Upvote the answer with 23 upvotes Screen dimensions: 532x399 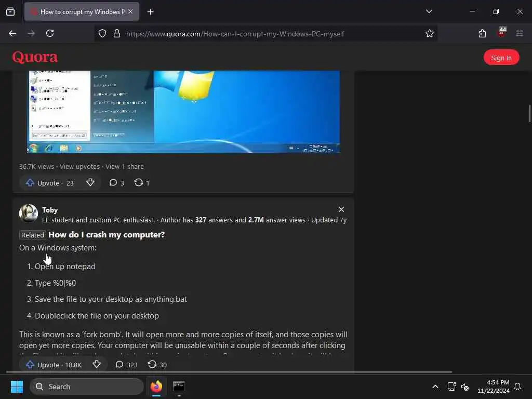click(x=49, y=183)
